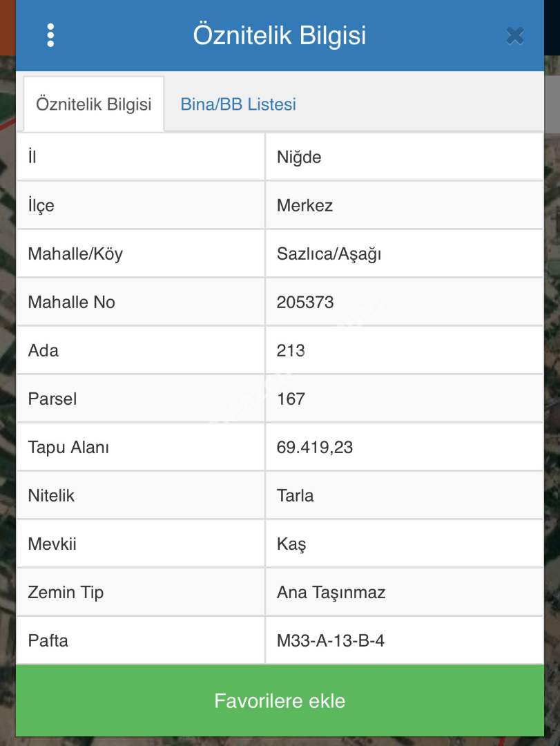560x746 pixels.
Task: Select the Niğde province value
Action: coord(299,157)
